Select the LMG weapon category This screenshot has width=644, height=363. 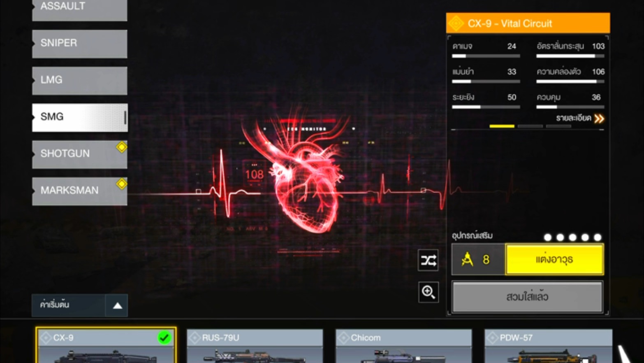pyautogui.click(x=80, y=81)
